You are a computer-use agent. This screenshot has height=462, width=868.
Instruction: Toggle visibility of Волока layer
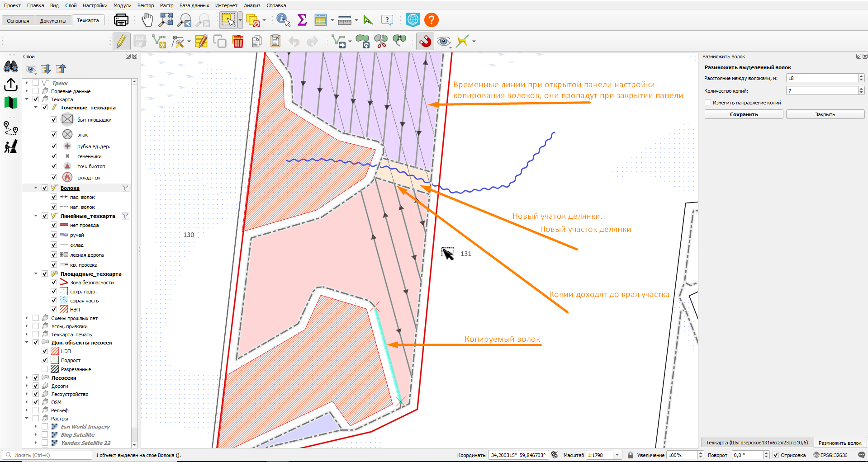click(x=45, y=188)
